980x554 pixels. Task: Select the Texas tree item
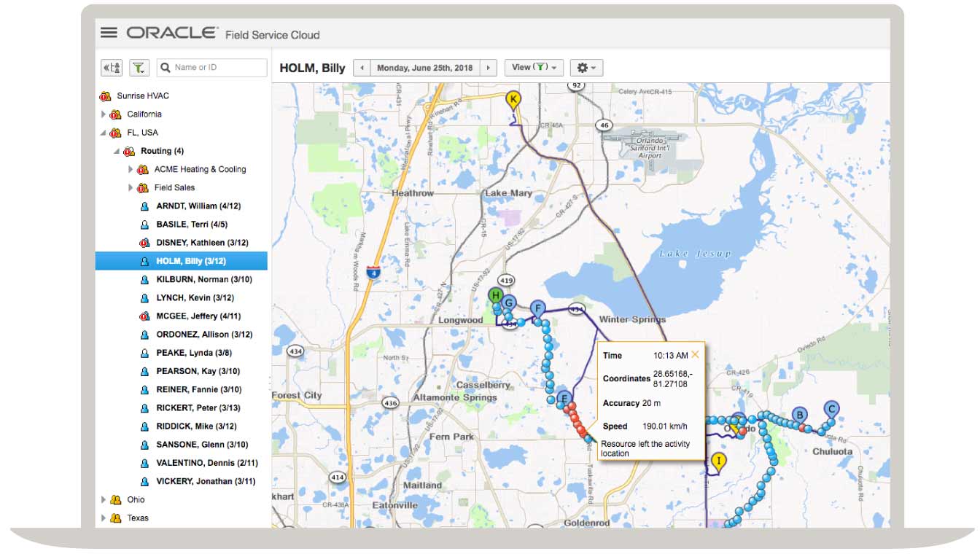tap(138, 518)
